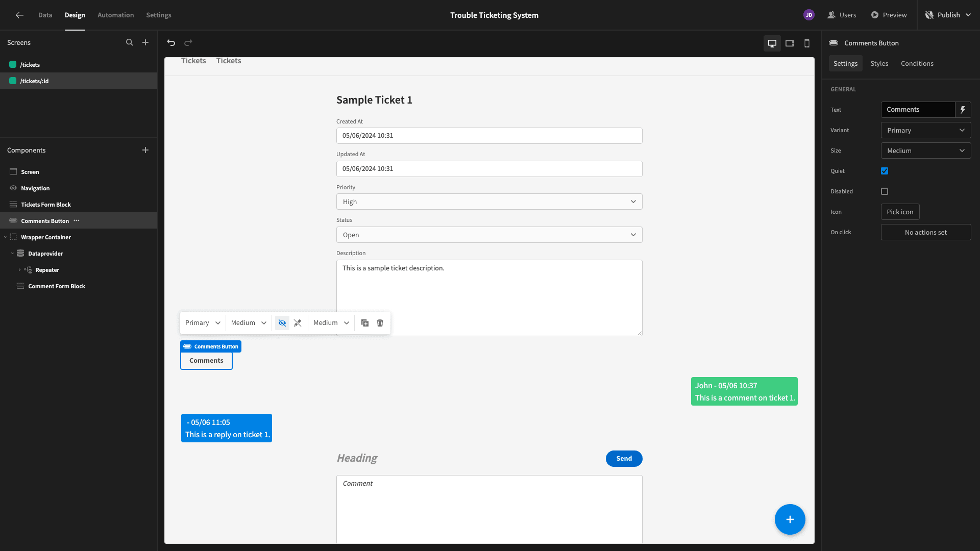Open the Styles tab
Viewport: 980px width, 551px height.
point(879,64)
